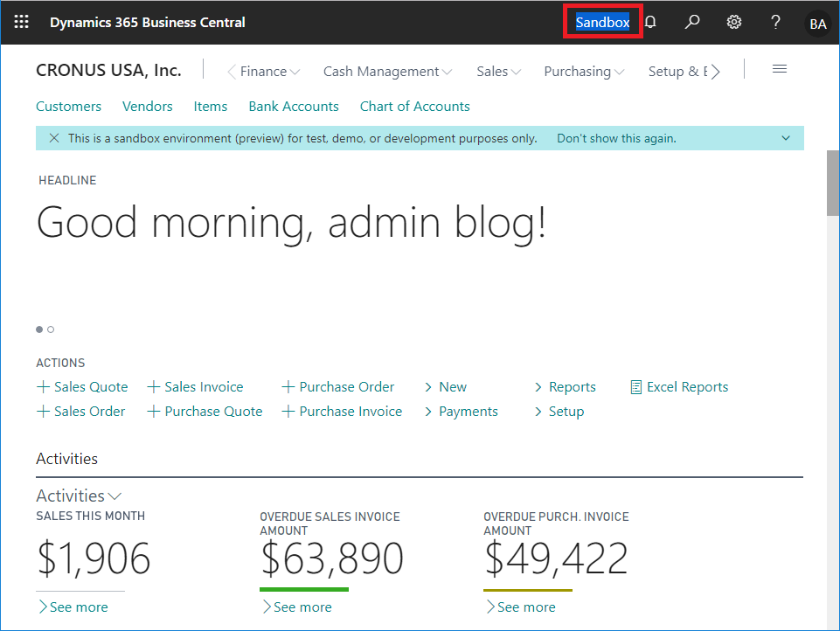The width and height of the screenshot is (840, 631).
Task: Open the Overdue Sales Invoice $63,890 tile
Action: click(x=332, y=558)
